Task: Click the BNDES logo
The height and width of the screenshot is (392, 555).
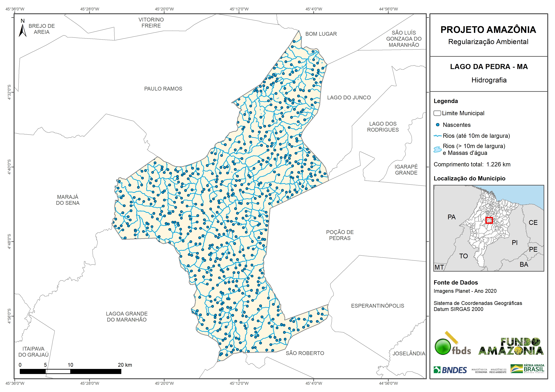Action: (x=450, y=370)
